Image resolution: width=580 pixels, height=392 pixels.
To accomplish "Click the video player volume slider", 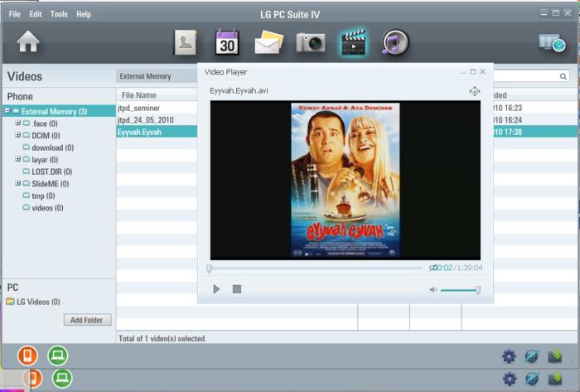I will click(460, 290).
